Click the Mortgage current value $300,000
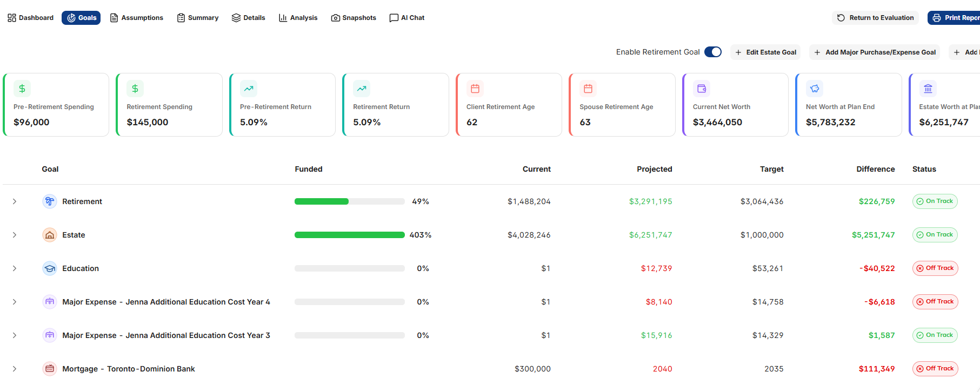The image size is (980, 392). point(532,369)
